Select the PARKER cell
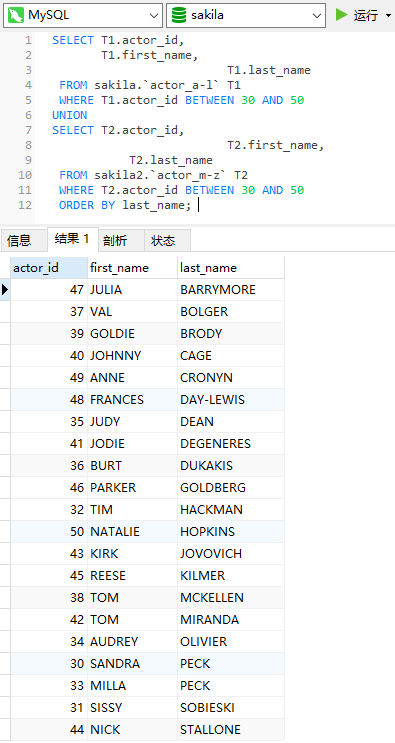The image size is (395, 743). coord(133,488)
